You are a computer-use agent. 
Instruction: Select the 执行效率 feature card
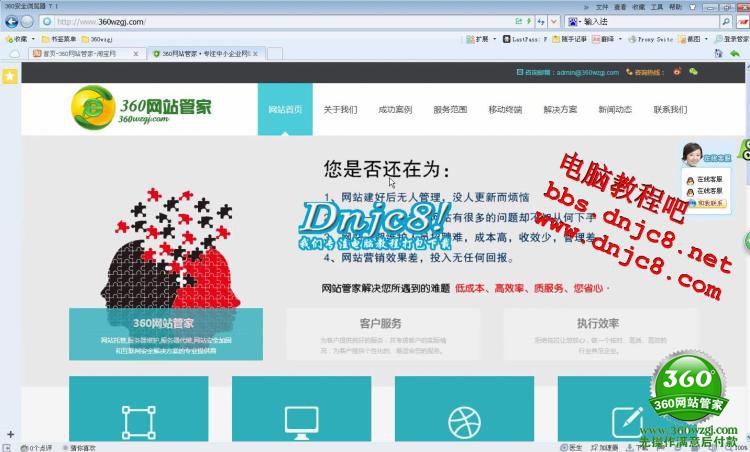tap(600, 334)
